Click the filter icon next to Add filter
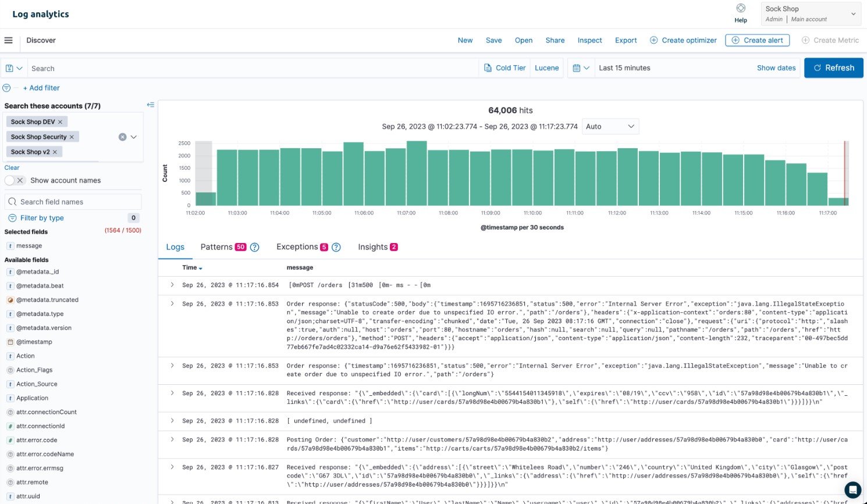867x504 pixels. pos(6,88)
